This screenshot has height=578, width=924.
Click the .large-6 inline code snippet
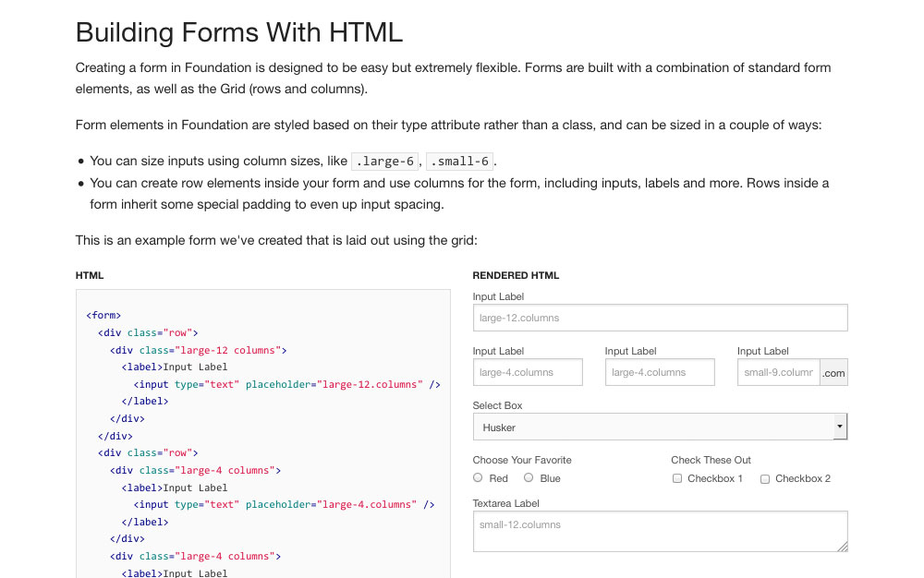(x=385, y=162)
